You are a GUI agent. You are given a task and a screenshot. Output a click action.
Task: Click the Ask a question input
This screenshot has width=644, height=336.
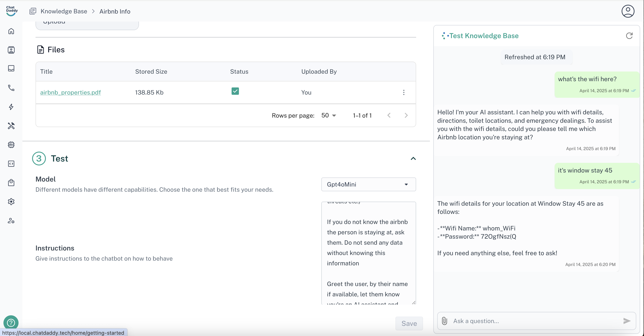[535, 321]
